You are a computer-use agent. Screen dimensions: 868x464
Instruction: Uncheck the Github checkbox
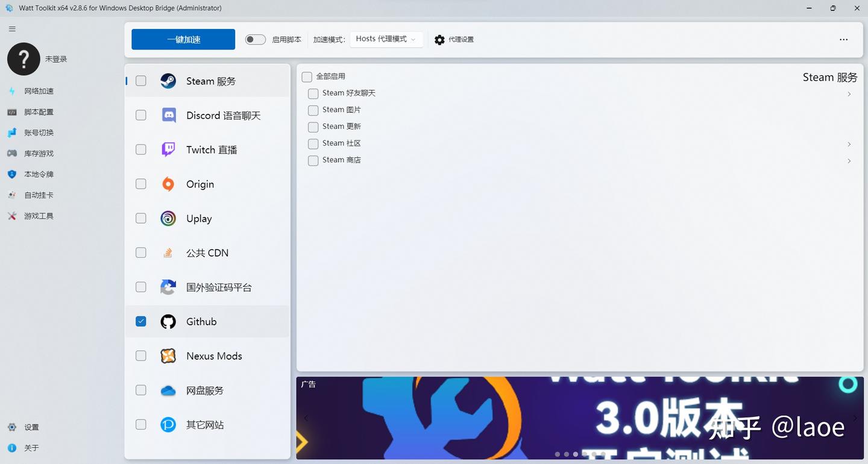click(140, 321)
